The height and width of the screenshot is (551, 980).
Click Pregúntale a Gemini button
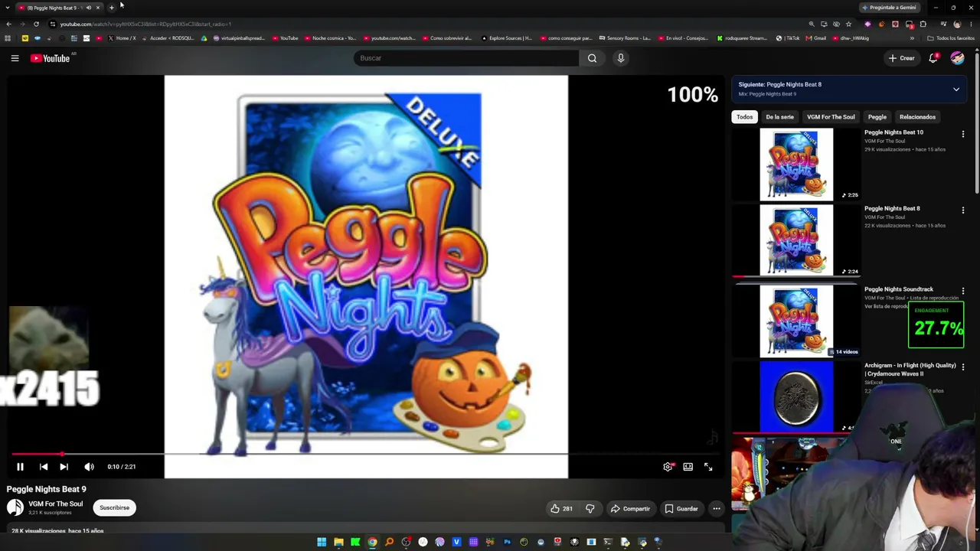coord(889,8)
